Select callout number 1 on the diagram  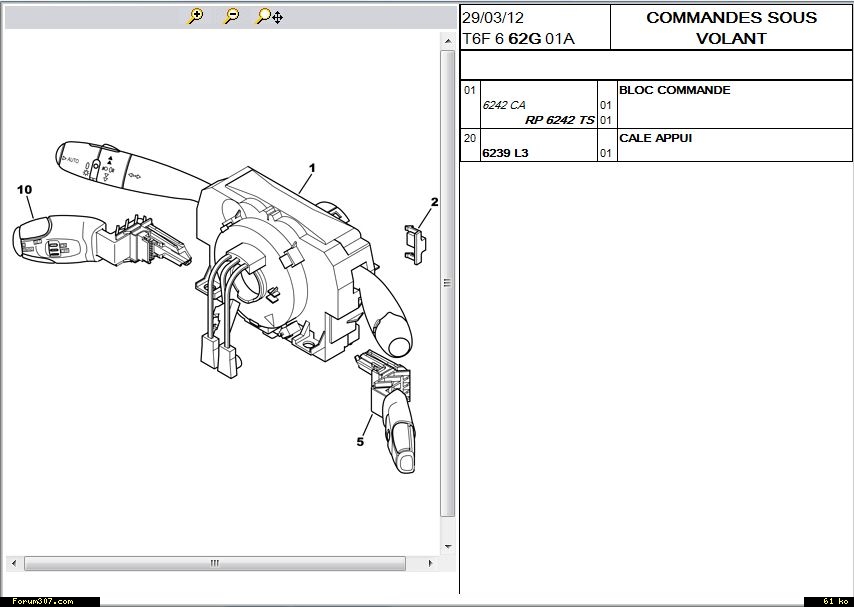click(311, 168)
